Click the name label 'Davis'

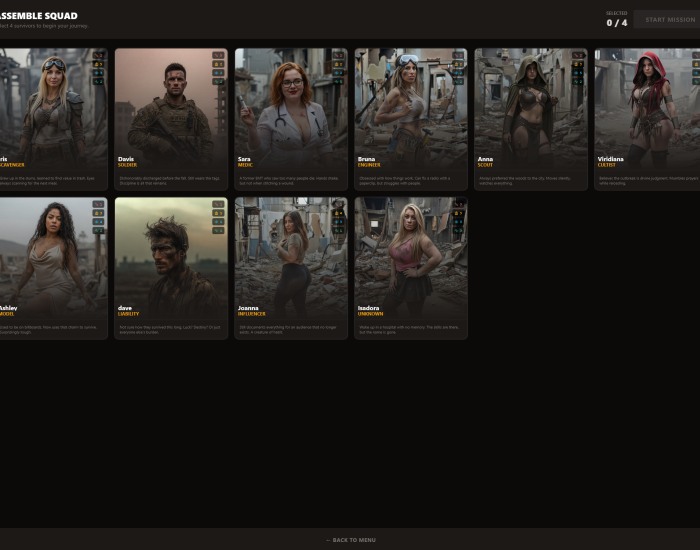click(x=126, y=159)
